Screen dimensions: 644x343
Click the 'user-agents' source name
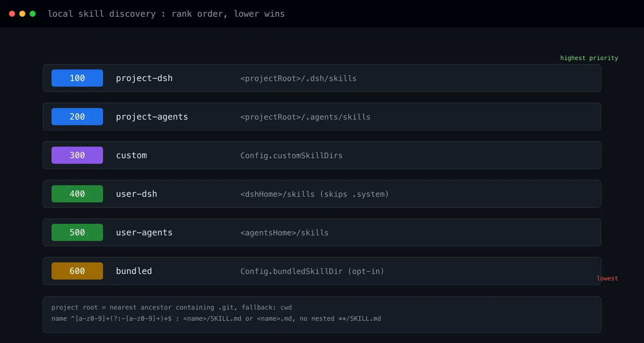(144, 232)
